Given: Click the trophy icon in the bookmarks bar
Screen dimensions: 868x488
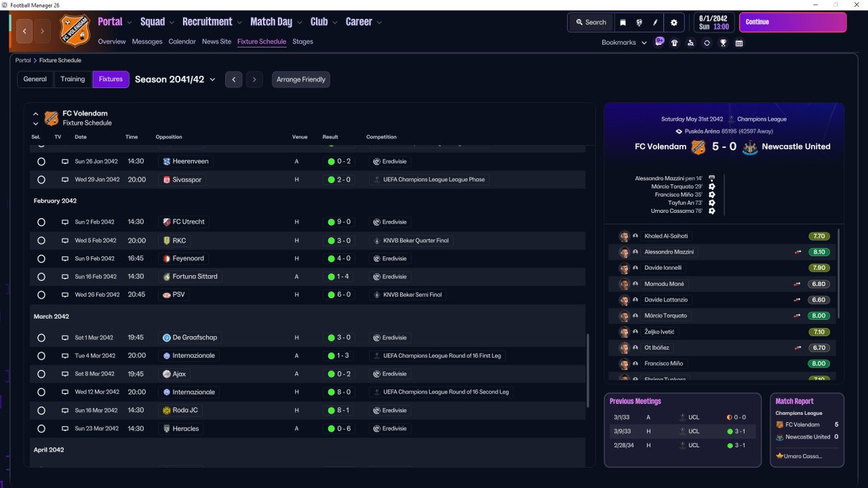Looking at the screenshot, I should pyautogui.click(x=724, y=43).
